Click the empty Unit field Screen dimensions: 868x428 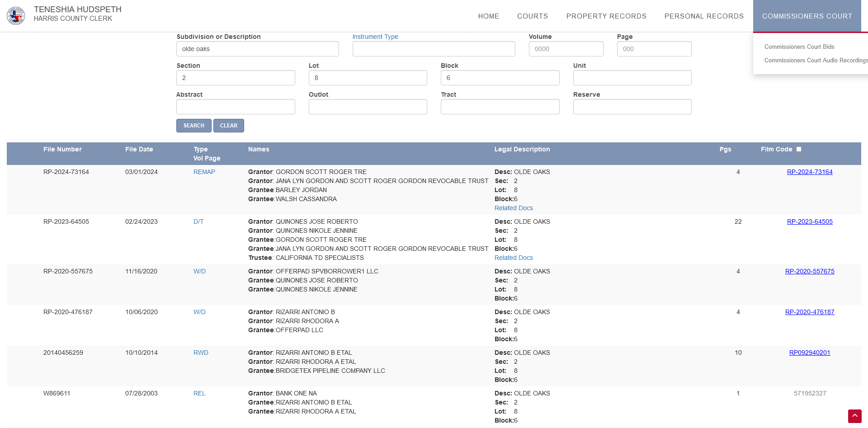pyautogui.click(x=632, y=78)
